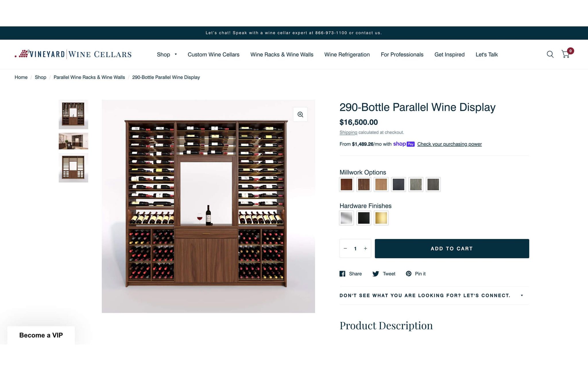Open the Wine Refrigeration menu item
Viewport: 588px width, 371px height.
(347, 55)
